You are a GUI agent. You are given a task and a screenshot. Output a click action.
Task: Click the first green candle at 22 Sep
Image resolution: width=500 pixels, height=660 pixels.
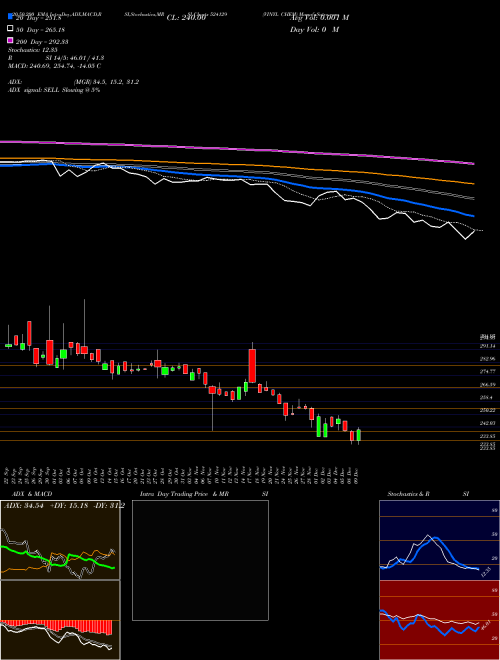pos(8,345)
